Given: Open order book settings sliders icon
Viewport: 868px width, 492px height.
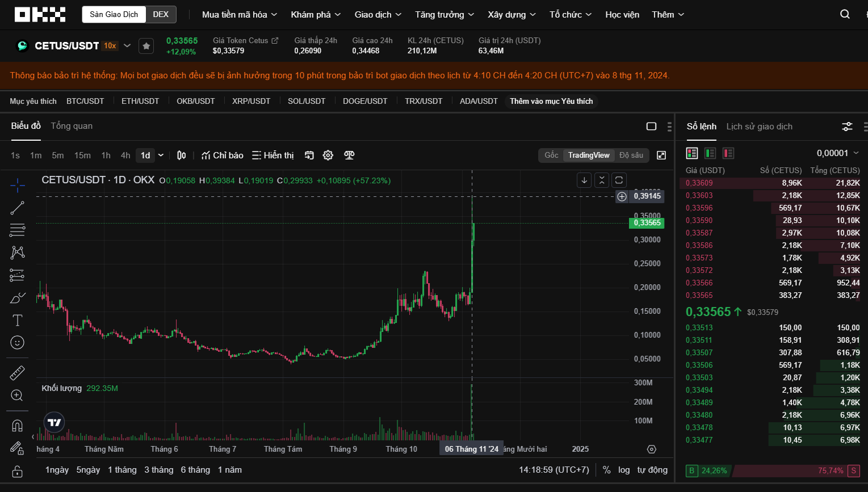Looking at the screenshot, I should coord(847,127).
